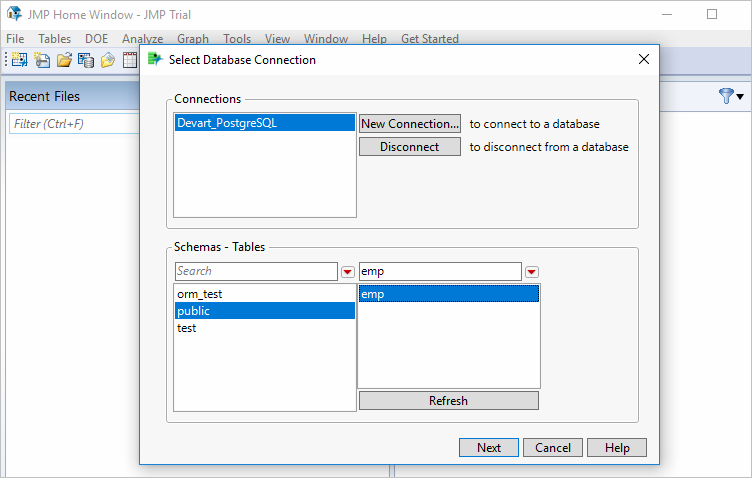Click the Refresh tables button

(x=448, y=401)
